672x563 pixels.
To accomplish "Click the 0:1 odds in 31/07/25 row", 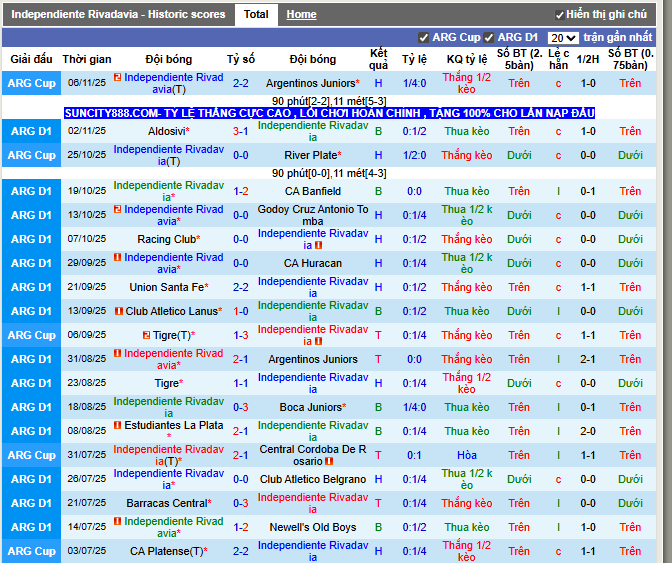I will point(414,455).
